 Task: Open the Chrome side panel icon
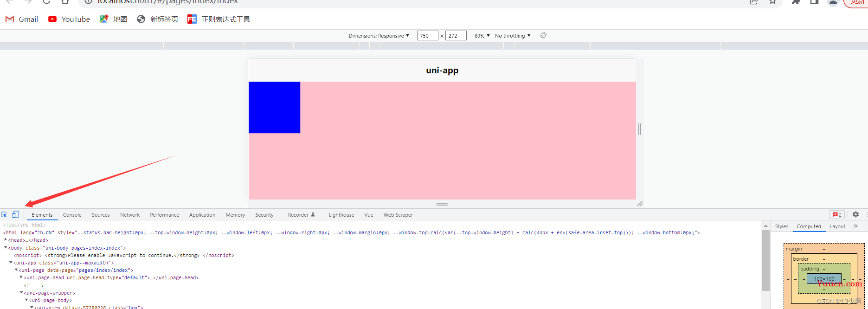(814, 2)
